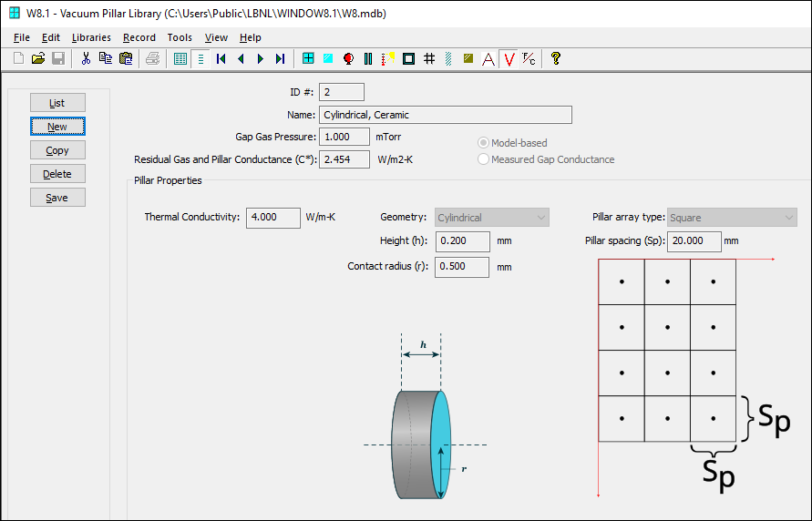Click the Cut scissors icon
Image resolution: width=812 pixels, height=521 pixels.
[x=86, y=59]
